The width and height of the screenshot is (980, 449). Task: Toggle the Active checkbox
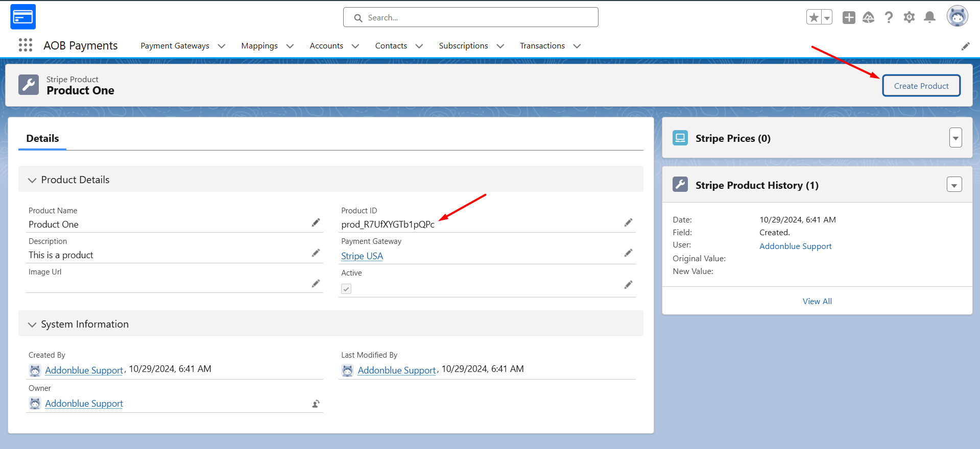click(x=346, y=289)
